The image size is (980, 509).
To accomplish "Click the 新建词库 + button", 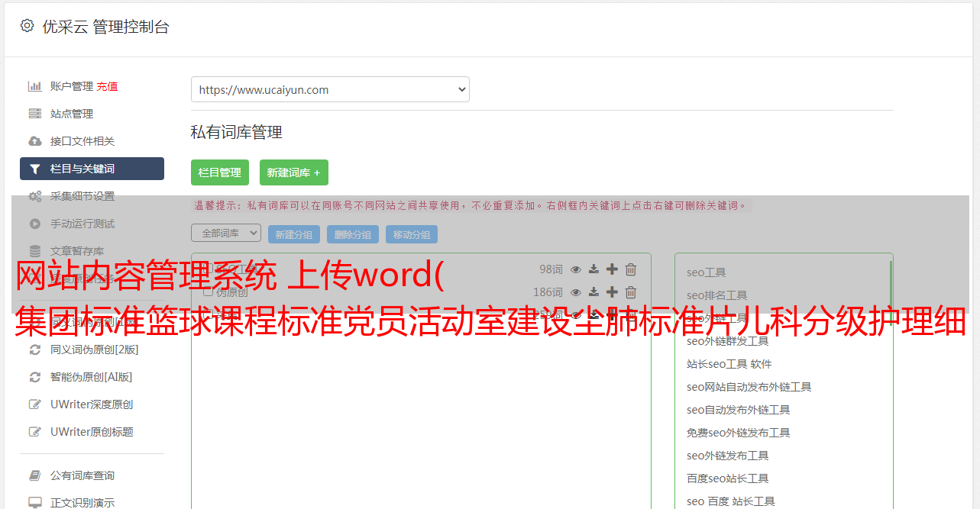I will point(294,172).
